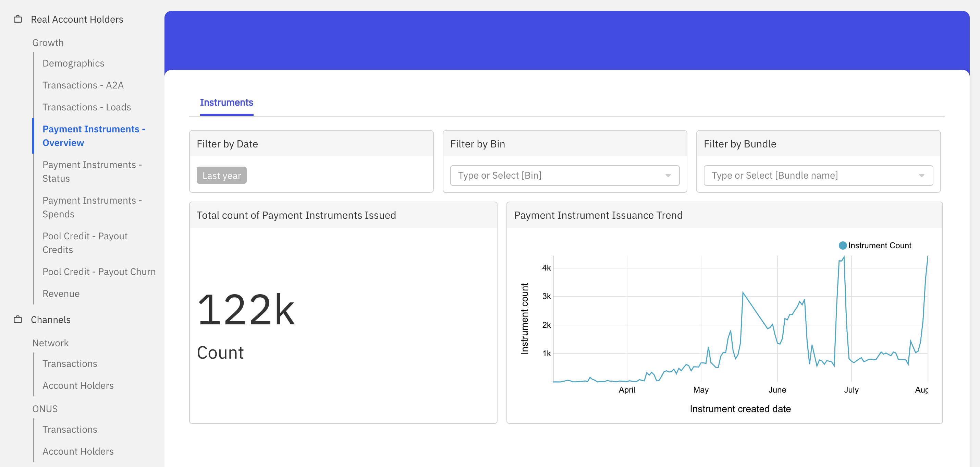Image resolution: width=980 pixels, height=467 pixels.
Task: Click the 4k y-axis label
Action: tap(546, 267)
